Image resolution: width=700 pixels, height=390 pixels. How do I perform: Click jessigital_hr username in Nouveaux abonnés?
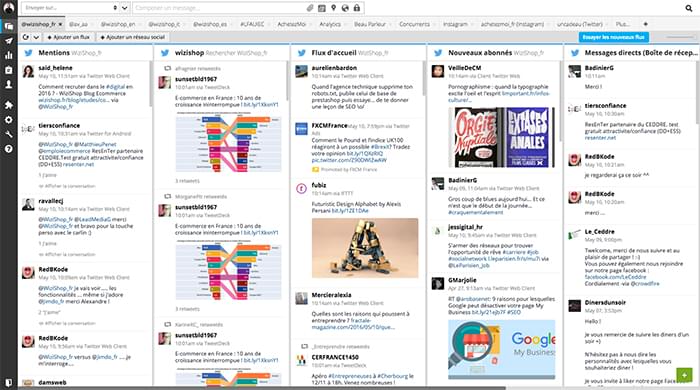coord(465,227)
